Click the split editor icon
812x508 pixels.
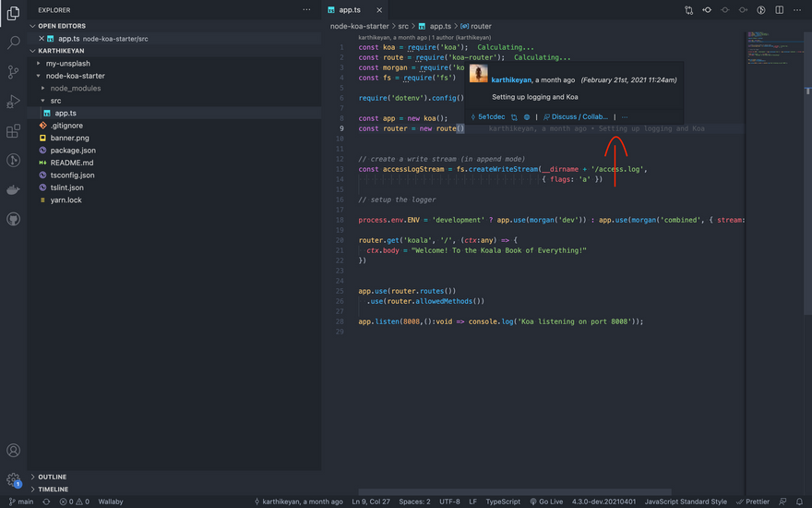click(779, 10)
